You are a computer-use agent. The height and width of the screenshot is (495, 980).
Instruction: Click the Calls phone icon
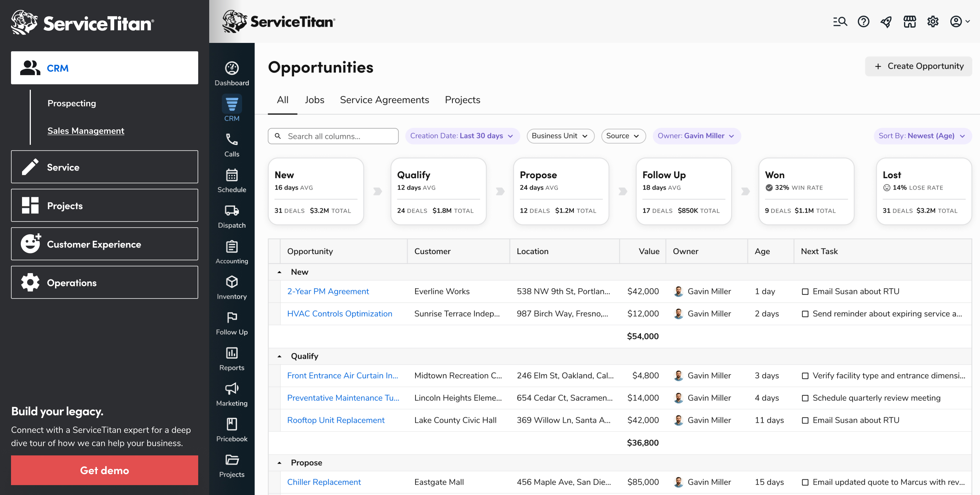coord(232,140)
